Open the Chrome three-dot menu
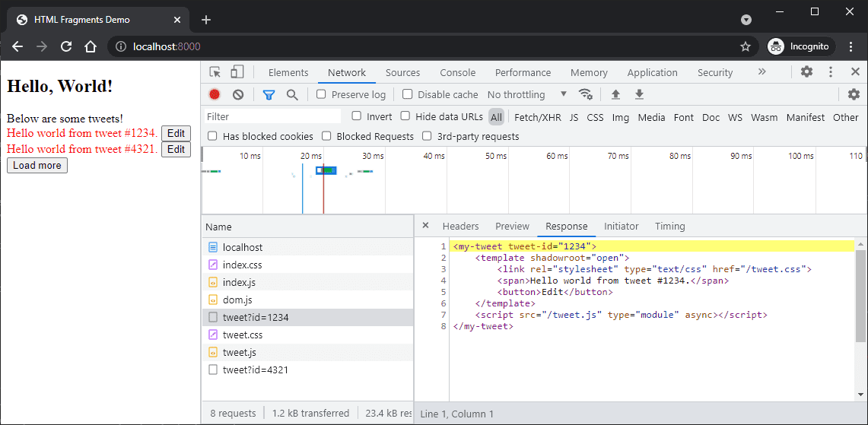The height and width of the screenshot is (425, 868). pyautogui.click(x=851, y=46)
